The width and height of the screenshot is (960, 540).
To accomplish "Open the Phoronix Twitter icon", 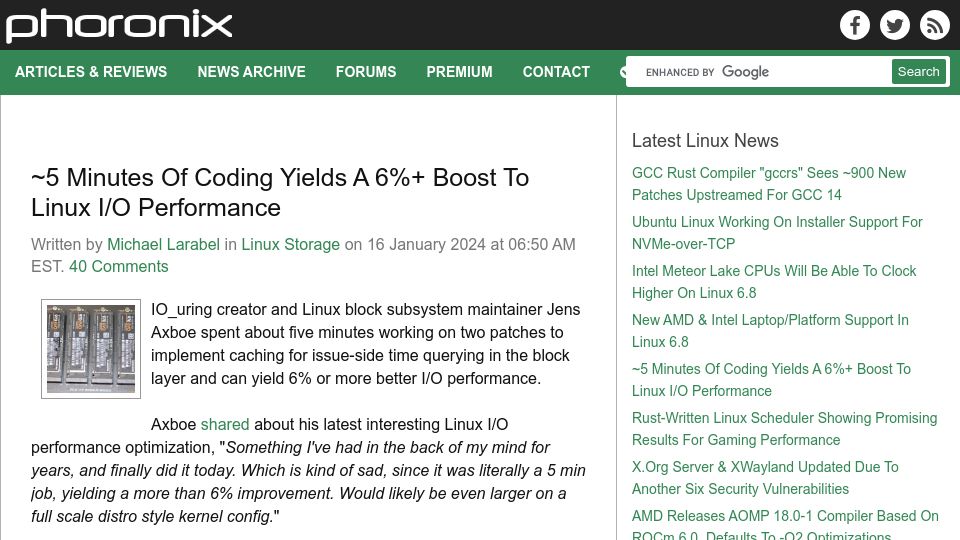I will point(894,25).
